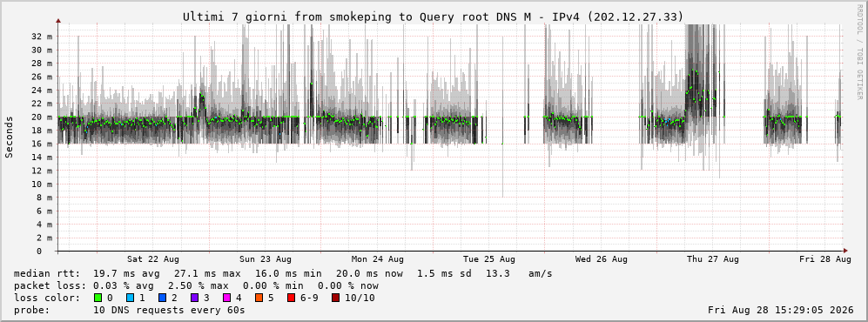This screenshot has height=322, width=868.
Task: Click the Wed 26 Aug axis label
Action: (x=602, y=259)
